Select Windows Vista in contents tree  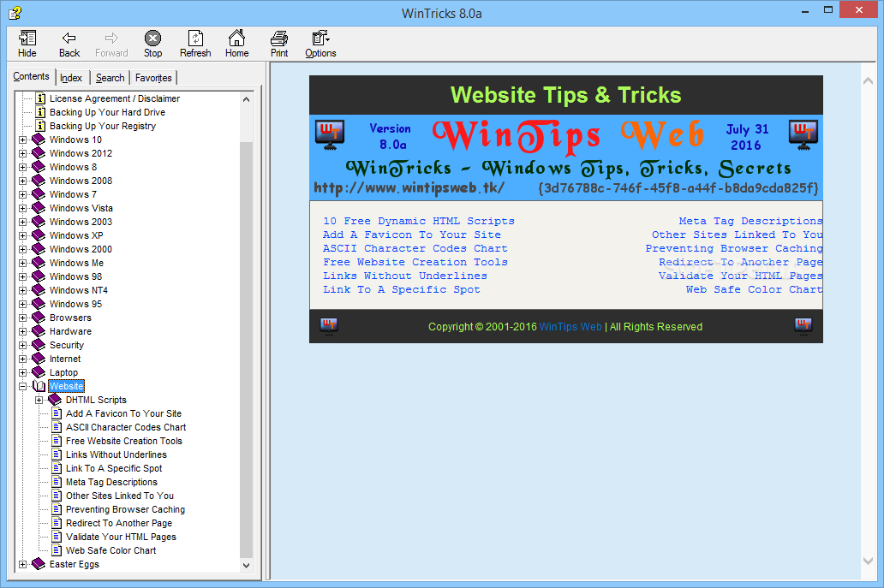pyautogui.click(x=81, y=208)
